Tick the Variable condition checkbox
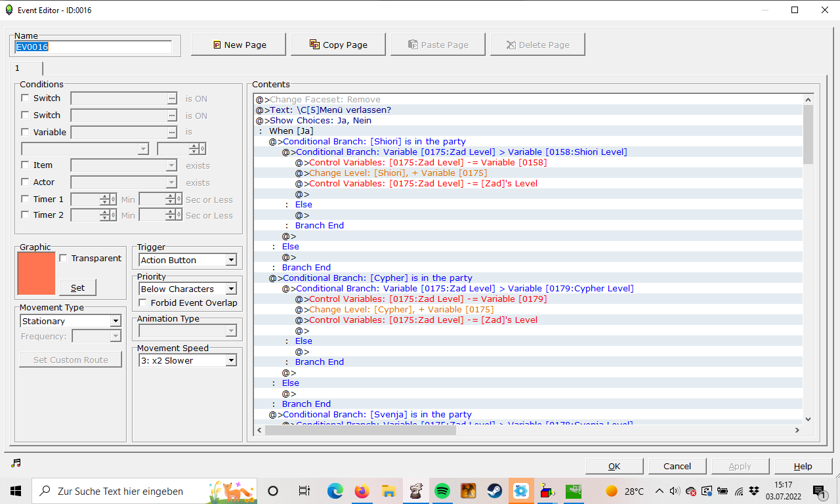The height and width of the screenshot is (504, 840). 26,133
